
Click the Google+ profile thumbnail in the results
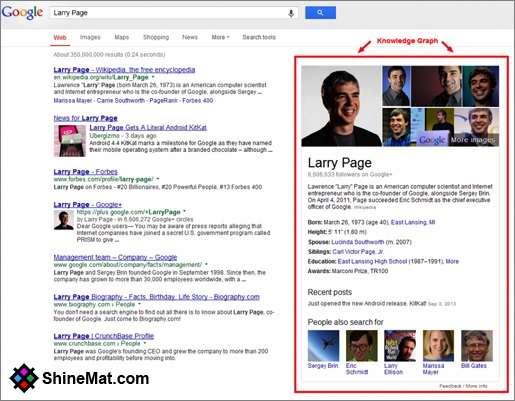(x=64, y=220)
